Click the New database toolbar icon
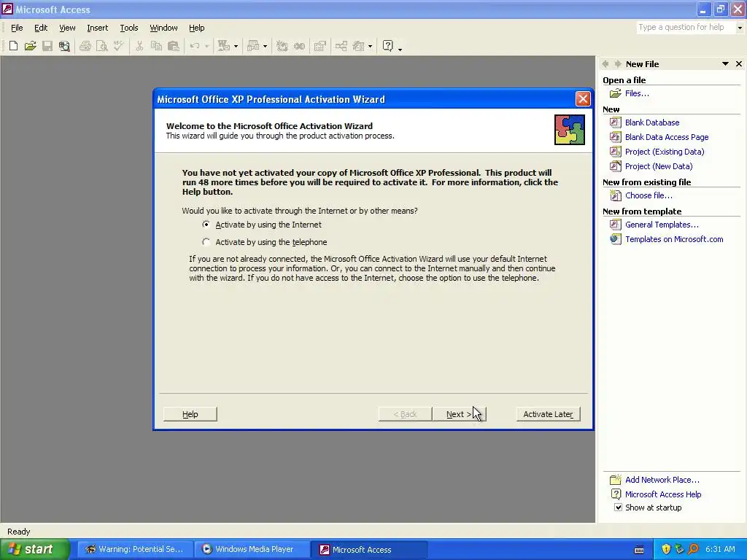 [13, 46]
